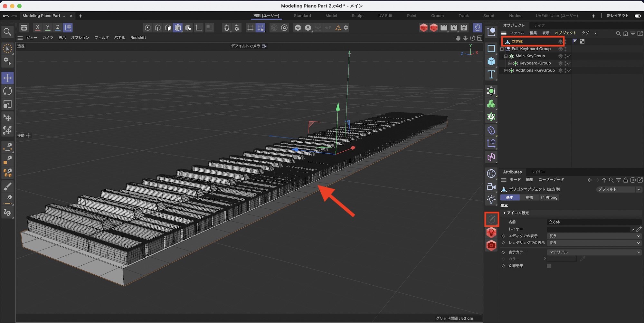Open the エディタでの表示 dropdown
This screenshot has width=644, height=323.
pyautogui.click(x=594, y=236)
